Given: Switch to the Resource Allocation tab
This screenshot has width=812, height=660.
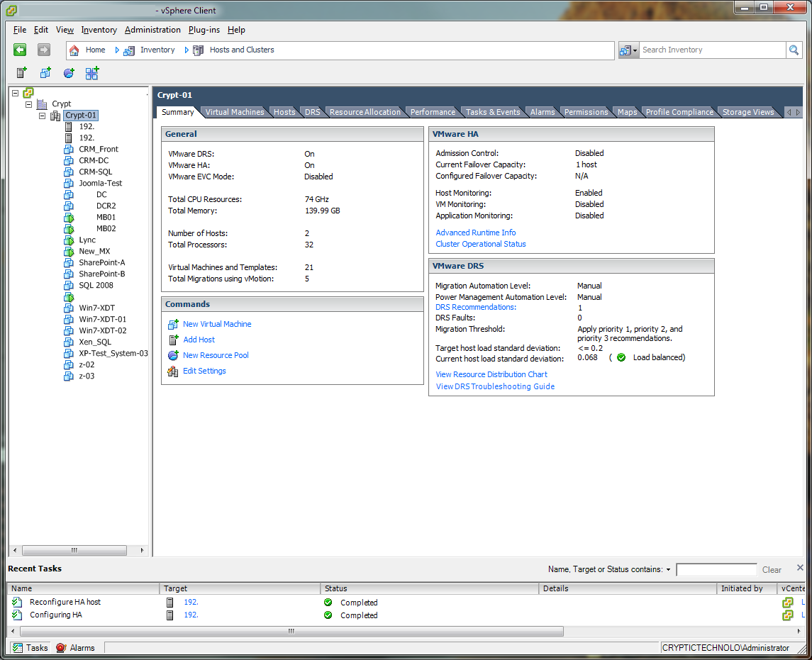Looking at the screenshot, I should point(365,112).
